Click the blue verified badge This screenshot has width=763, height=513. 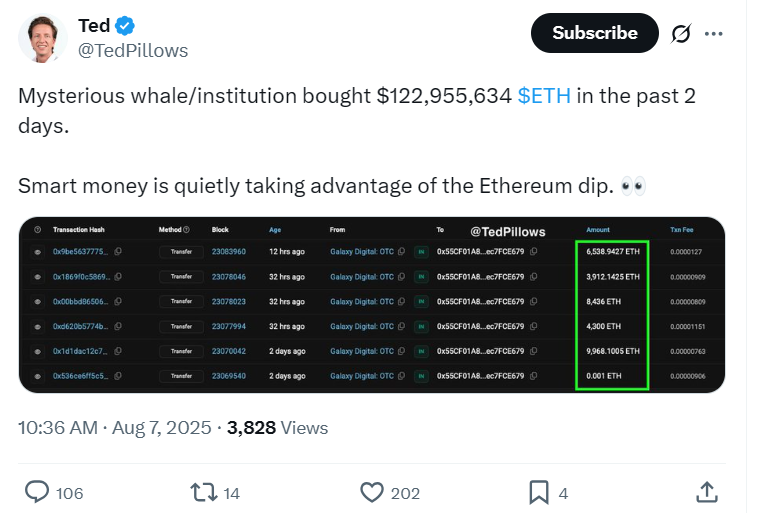point(127,25)
